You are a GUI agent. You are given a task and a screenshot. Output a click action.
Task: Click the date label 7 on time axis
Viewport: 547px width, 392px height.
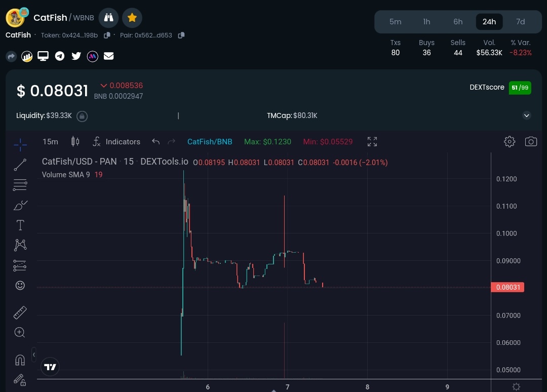coord(288,387)
